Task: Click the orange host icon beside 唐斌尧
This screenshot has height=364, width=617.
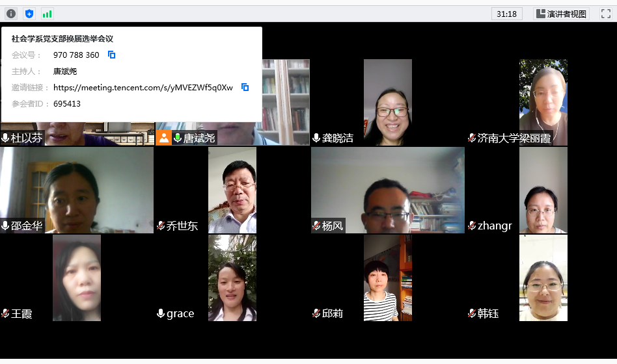Action: [163, 138]
